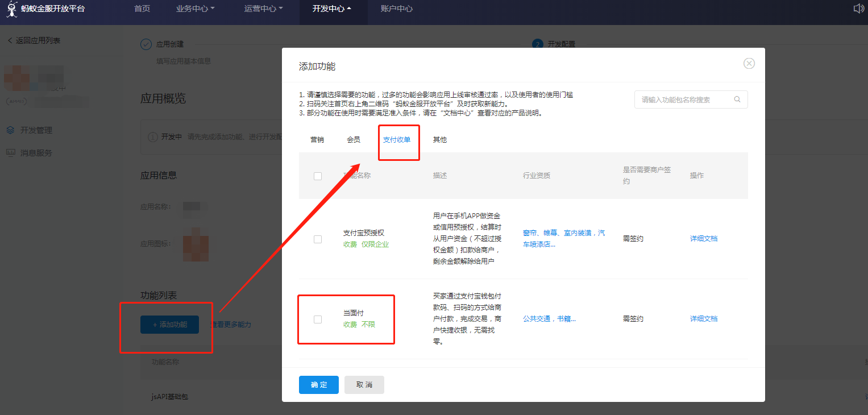Viewport: 868px width, 415px height.
Task: Click the 添加功能 button
Action: (169, 325)
